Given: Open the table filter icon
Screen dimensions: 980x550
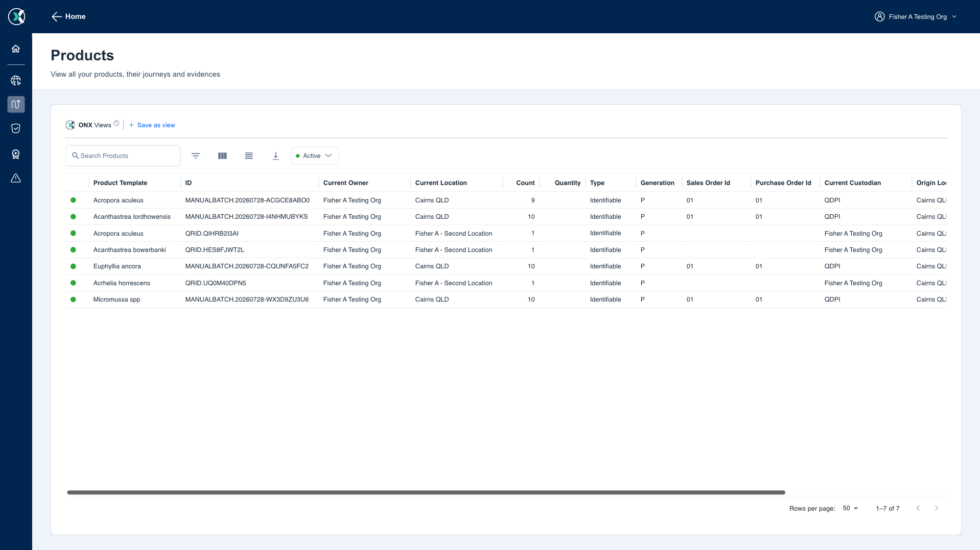Looking at the screenshot, I should click(196, 156).
